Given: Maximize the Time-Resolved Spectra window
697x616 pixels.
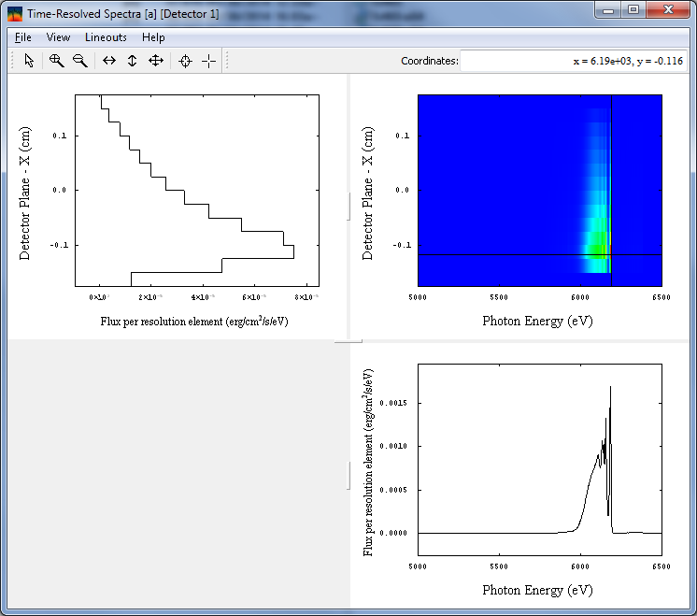Looking at the screenshot, I should (x=633, y=10).
